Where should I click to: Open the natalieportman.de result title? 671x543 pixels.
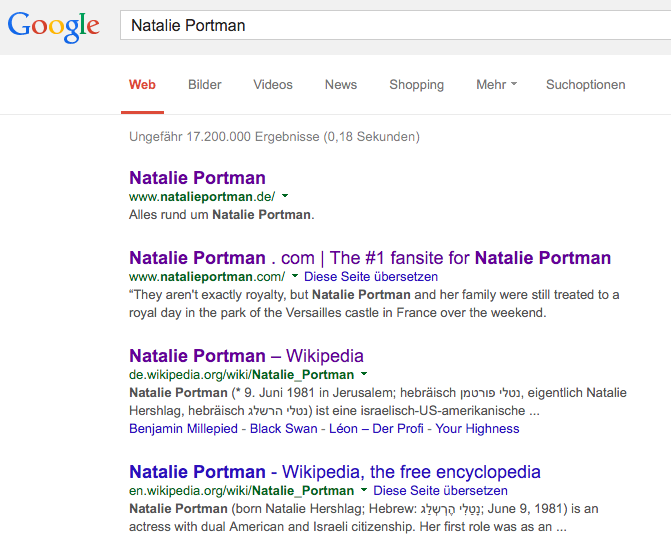pyautogui.click(x=197, y=178)
